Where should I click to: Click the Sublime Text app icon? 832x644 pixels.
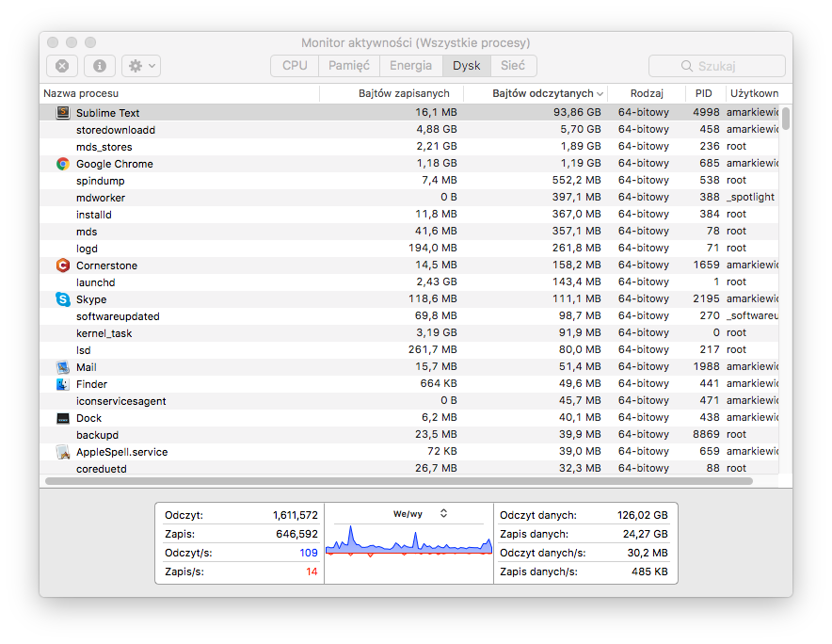[63, 113]
